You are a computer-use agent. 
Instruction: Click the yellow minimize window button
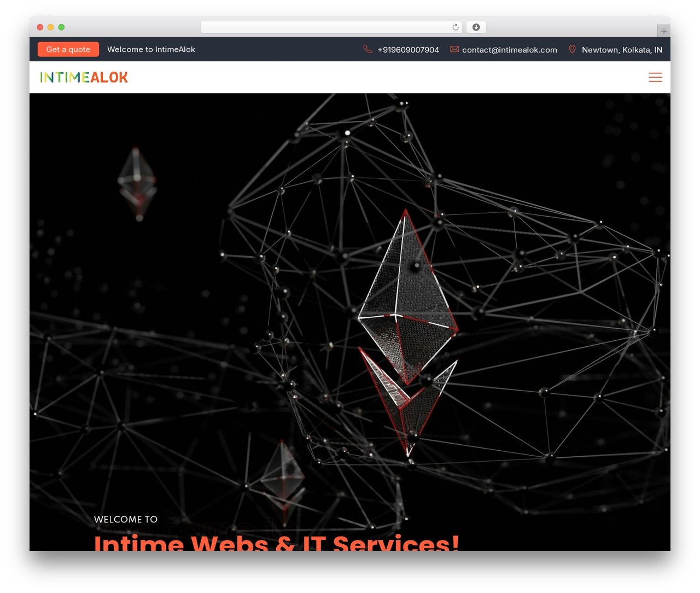(51, 27)
